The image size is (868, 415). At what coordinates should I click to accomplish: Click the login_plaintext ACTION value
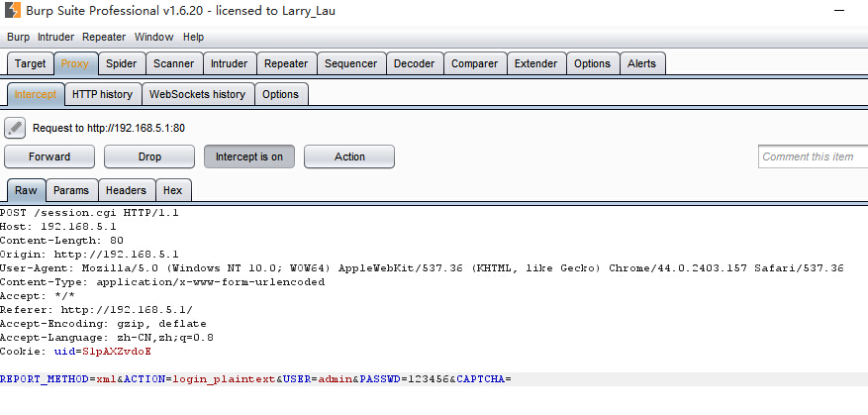click(225, 379)
